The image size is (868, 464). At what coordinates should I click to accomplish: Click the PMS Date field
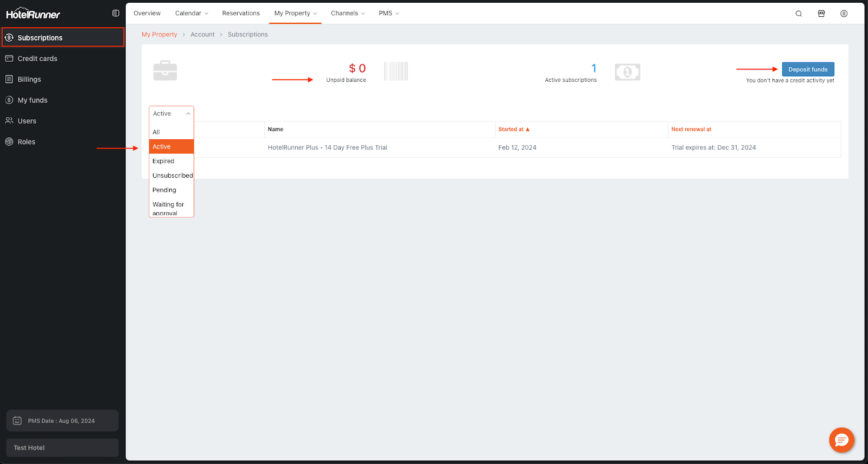click(x=62, y=421)
